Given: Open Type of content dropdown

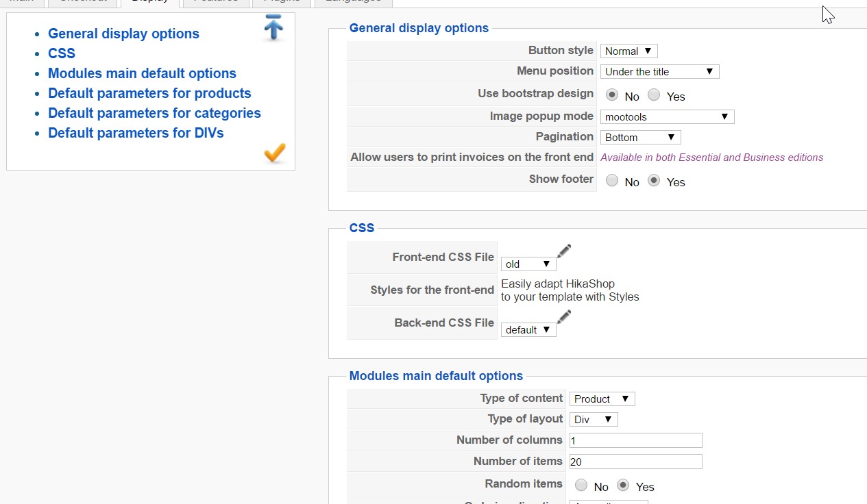Looking at the screenshot, I should (602, 399).
